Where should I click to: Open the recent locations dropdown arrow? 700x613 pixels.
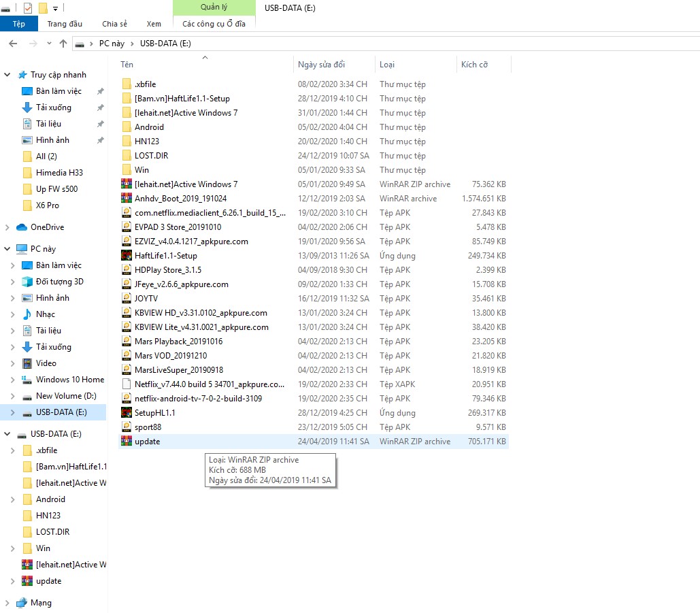[x=49, y=44]
